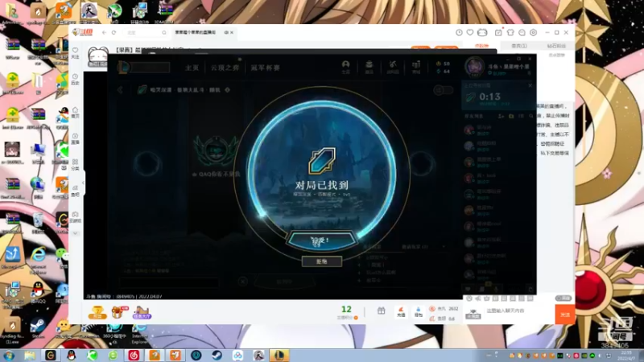
Task: Collapse the sidebar handle arrow
Action: coord(83,183)
